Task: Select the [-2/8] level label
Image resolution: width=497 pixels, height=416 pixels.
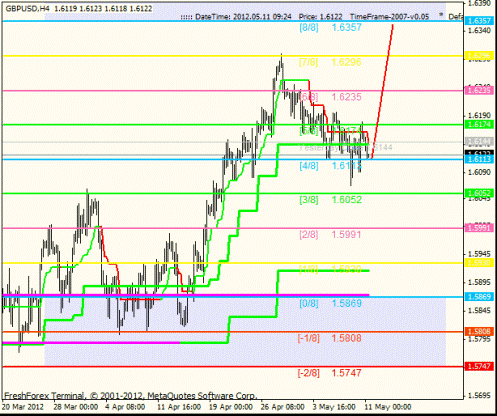Action: [x=308, y=373]
